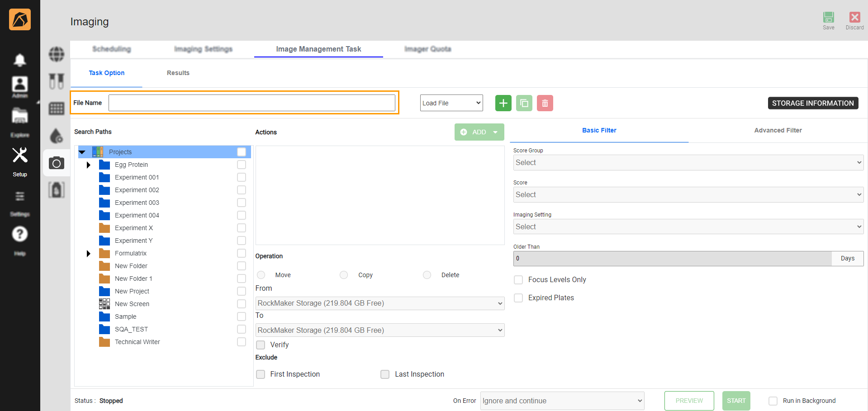Open the plate grid setup icon
This screenshot has height=411, width=868.
pos(56,109)
